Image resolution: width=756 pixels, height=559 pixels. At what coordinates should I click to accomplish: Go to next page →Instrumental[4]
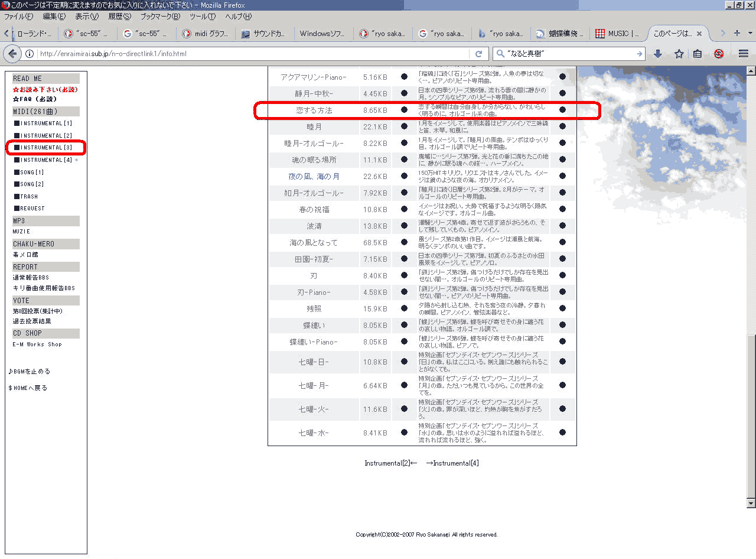[452, 463]
